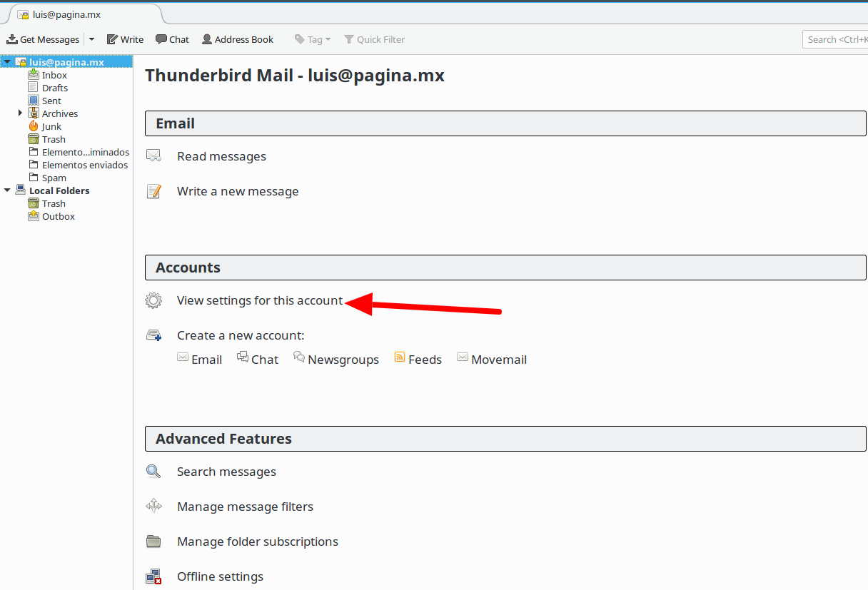Click the message filters arrows icon
This screenshot has height=590, width=868.
click(153, 507)
